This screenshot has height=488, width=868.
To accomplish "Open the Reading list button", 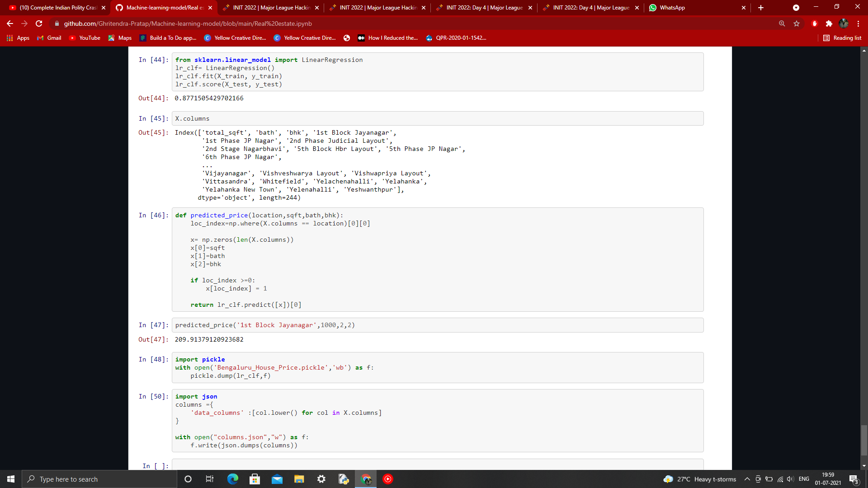I will [x=842, y=38].
